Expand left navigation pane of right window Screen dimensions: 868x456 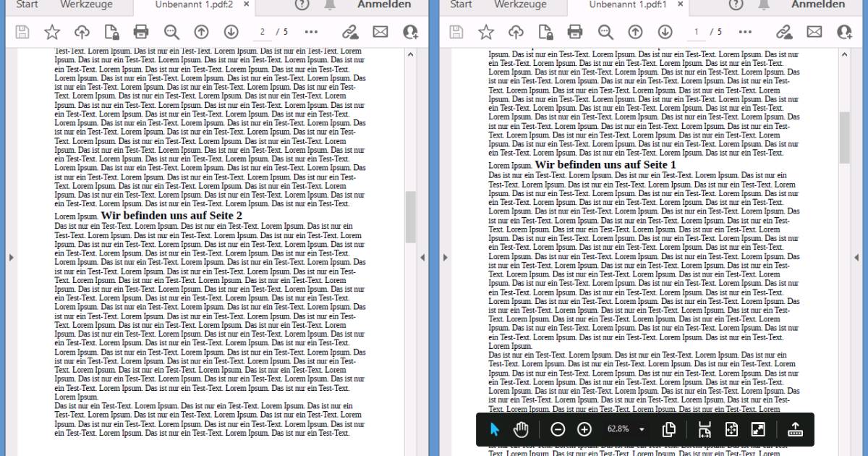445,257
